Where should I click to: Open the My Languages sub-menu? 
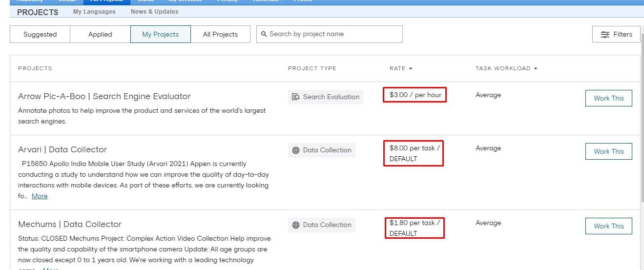click(x=94, y=12)
